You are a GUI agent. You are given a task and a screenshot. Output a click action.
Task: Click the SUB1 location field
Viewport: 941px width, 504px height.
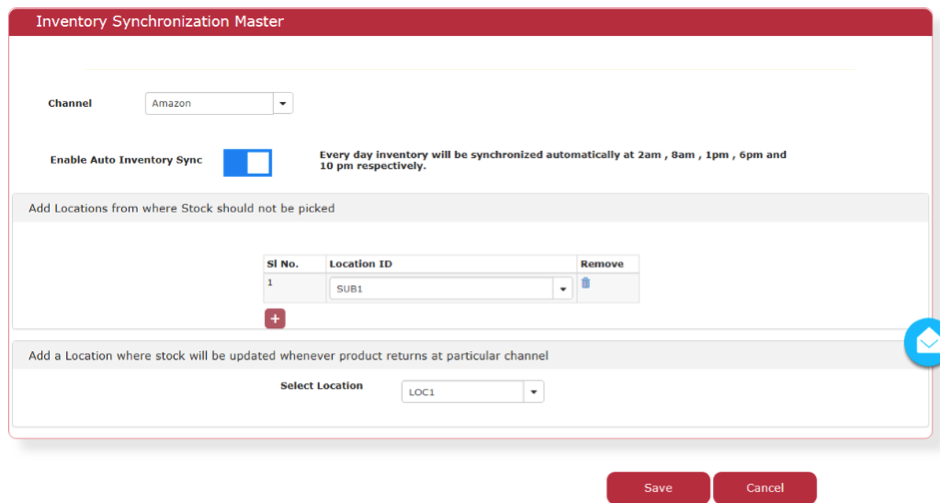point(441,289)
